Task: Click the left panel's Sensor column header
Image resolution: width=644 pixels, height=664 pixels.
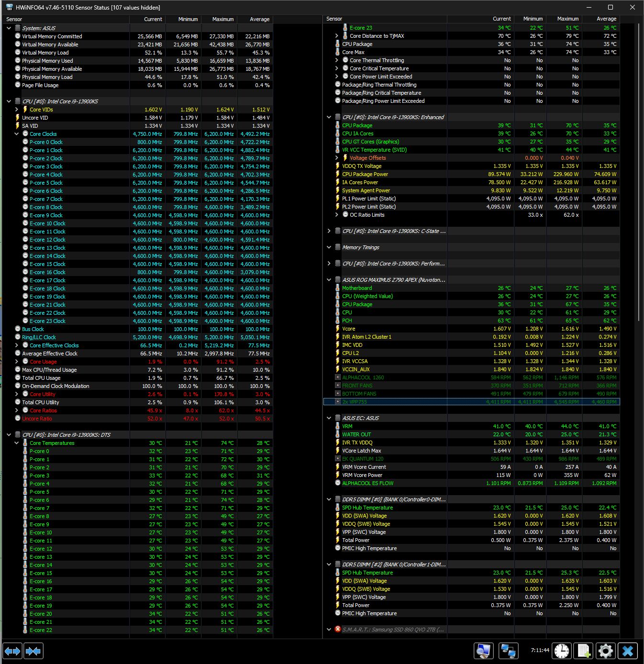Action: click(x=66, y=19)
